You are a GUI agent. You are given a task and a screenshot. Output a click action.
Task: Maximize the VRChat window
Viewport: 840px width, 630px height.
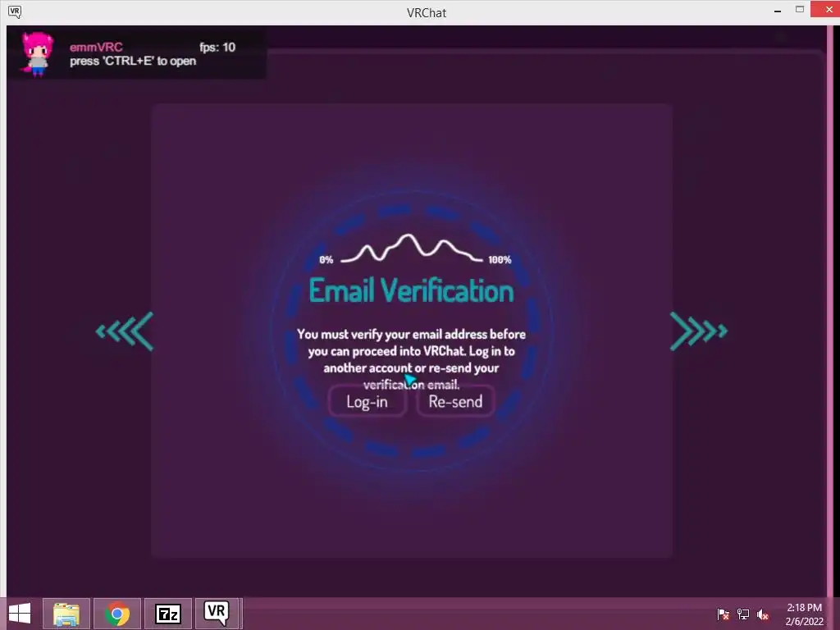pyautogui.click(x=800, y=10)
